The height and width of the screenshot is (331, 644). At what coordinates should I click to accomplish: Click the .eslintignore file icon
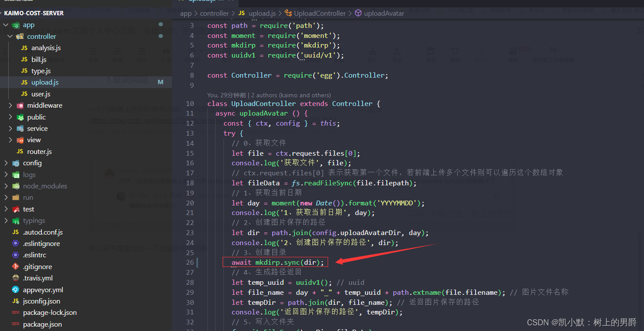coord(16,243)
